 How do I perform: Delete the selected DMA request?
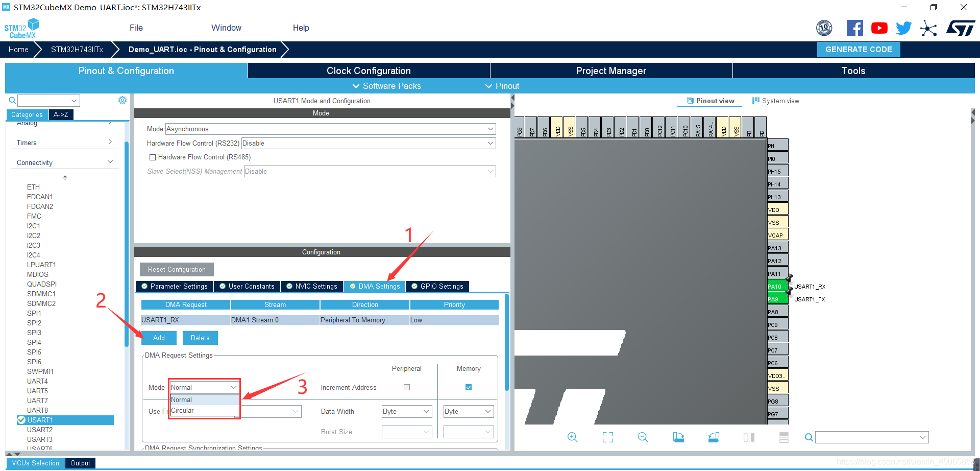pos(200,338)
